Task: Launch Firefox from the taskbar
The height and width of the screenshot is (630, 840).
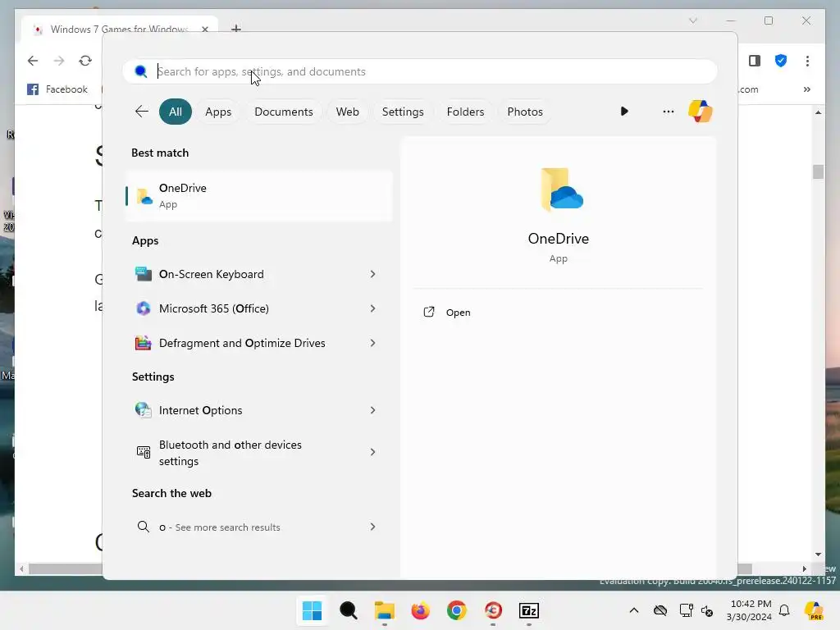Action: point(421,610)
